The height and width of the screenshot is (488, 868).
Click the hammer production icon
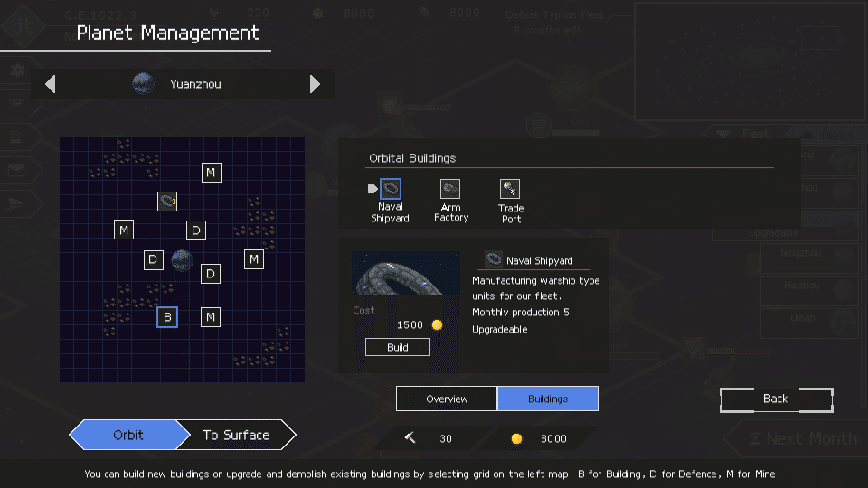point(410,438)
